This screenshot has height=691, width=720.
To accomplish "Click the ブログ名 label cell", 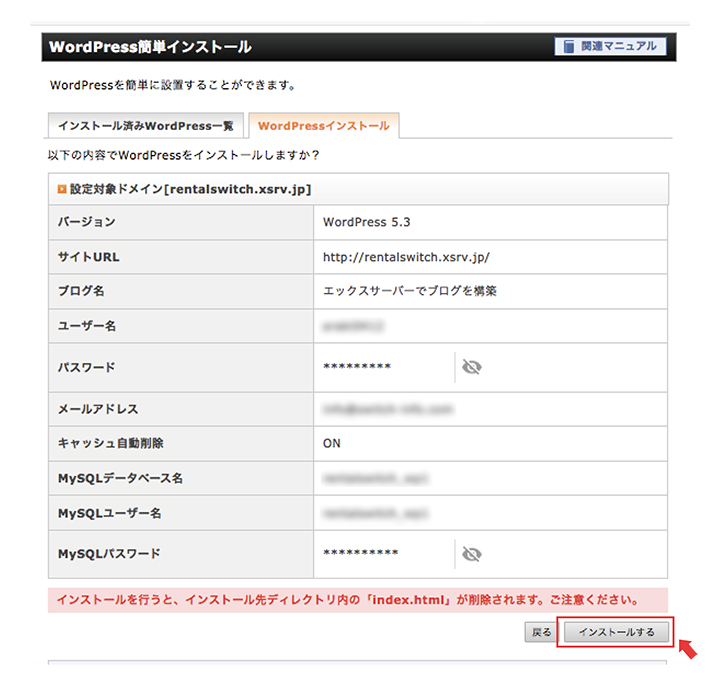I will [181, 291].
